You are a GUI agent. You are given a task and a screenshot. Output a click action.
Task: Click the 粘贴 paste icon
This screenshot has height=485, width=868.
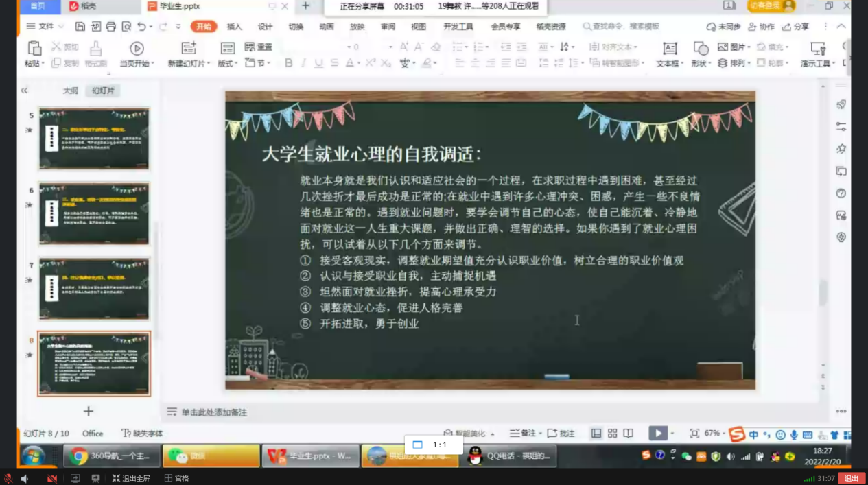tap(34, 48)
